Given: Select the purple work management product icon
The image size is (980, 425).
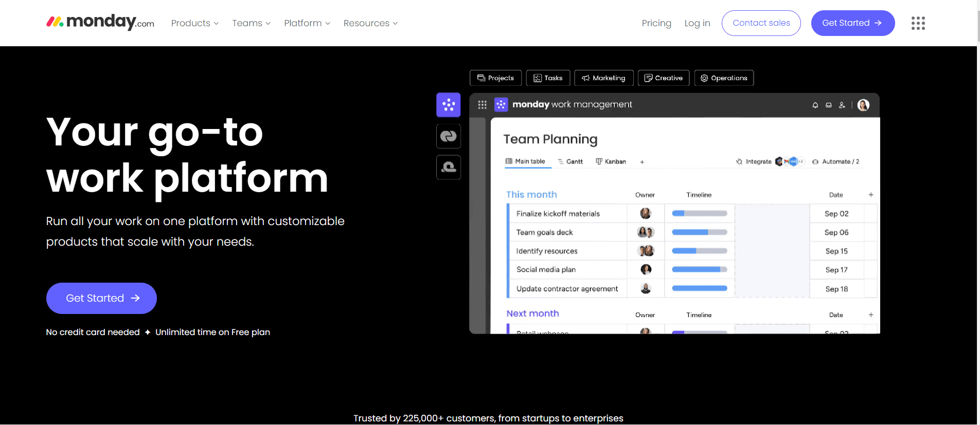Looking at the screenshot, I should 449,105.
